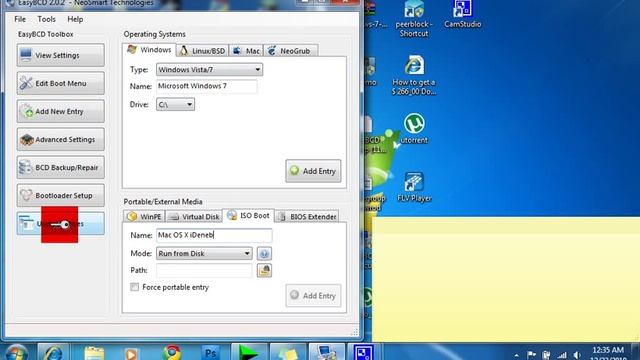640x360 pixels.
Task: Switch to the NeoGrub tab
Action: pos(290,51)
